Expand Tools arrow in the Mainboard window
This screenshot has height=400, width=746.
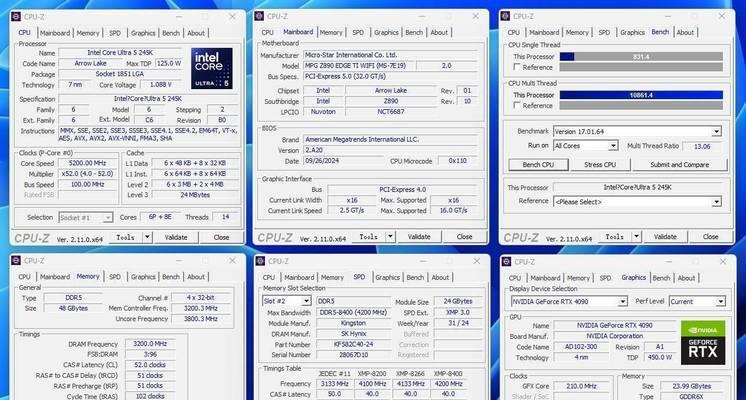390,236
